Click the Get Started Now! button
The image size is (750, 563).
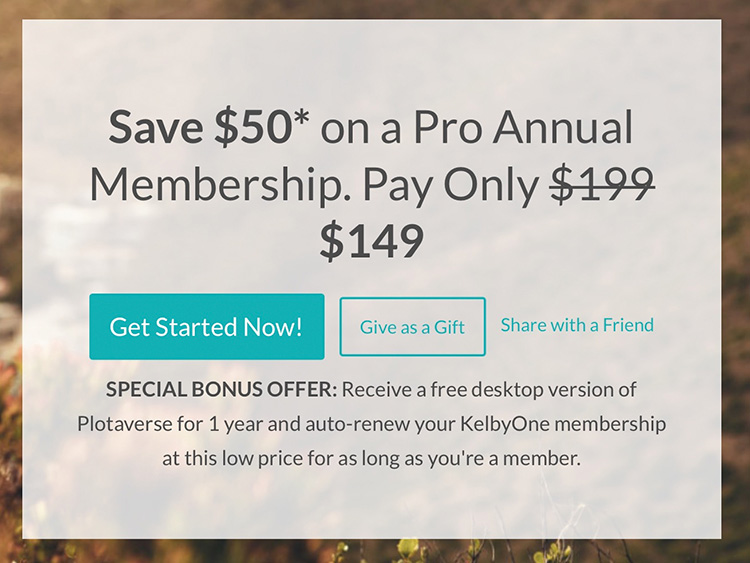(207, 327)
